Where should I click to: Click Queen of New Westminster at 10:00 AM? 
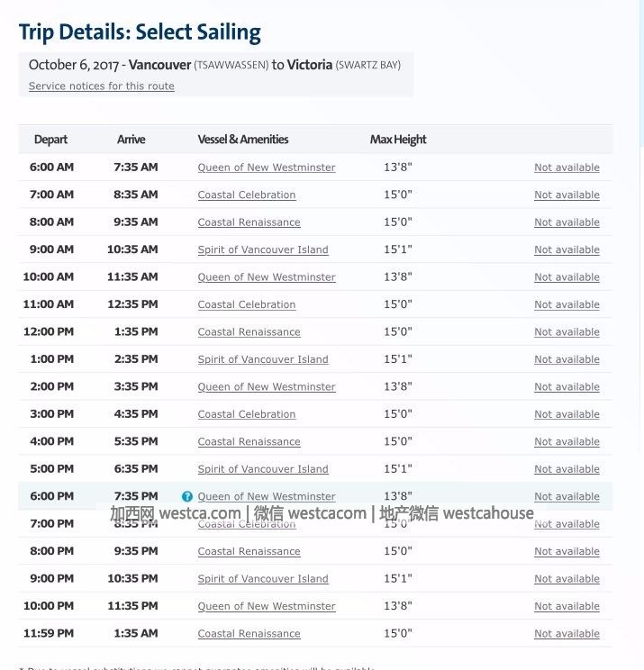[267, 277]
